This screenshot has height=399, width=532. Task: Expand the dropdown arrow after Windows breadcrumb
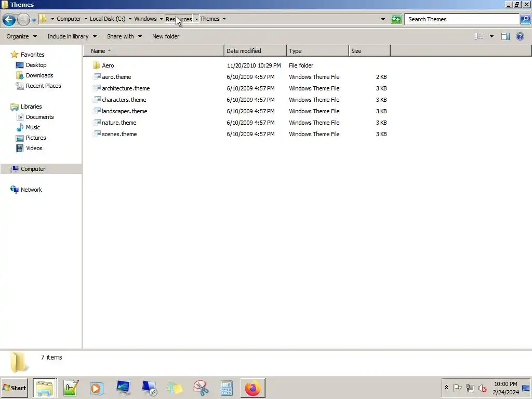161,19
